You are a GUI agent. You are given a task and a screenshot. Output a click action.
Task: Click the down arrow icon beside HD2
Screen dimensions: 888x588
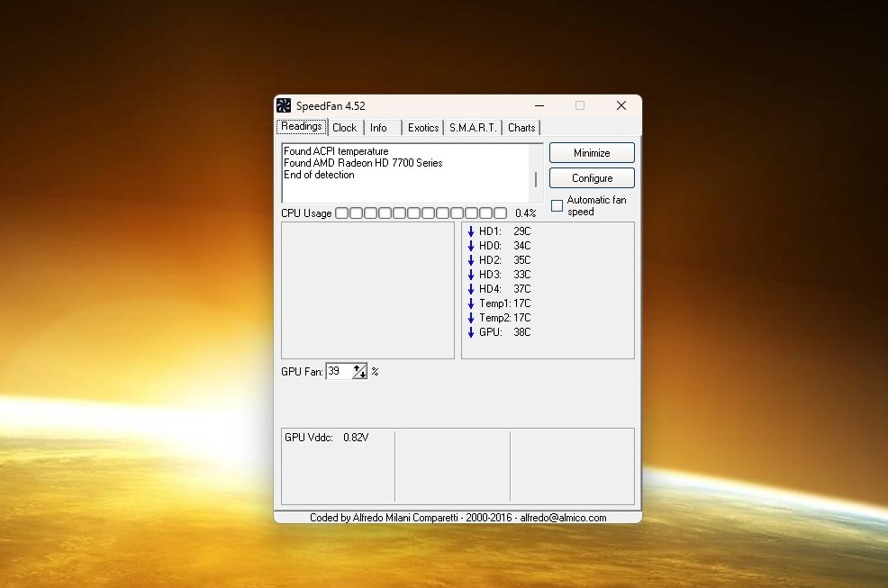pos(471,260)
